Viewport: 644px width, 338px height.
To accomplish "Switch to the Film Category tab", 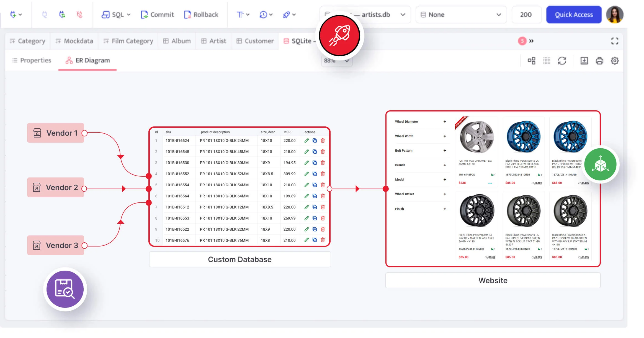I will (128, 41).
